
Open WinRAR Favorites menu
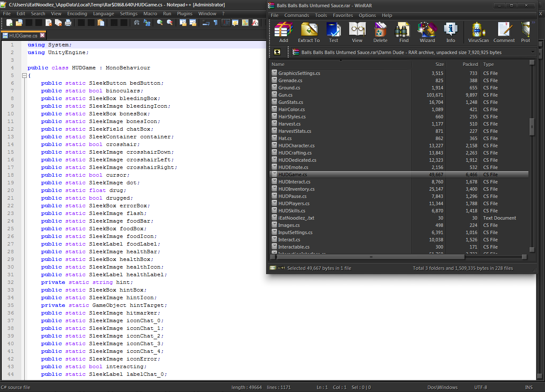(343, 15)
